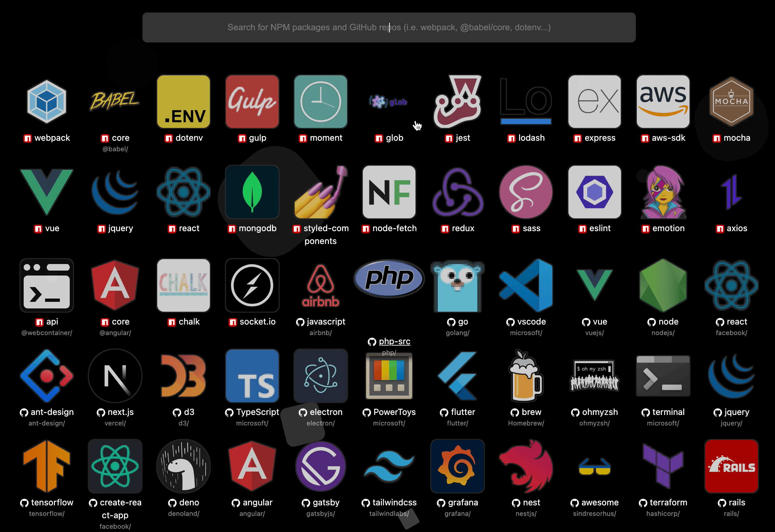Open the gatsby purple G icon
The image size is (775, 532).
pos(320,466)
